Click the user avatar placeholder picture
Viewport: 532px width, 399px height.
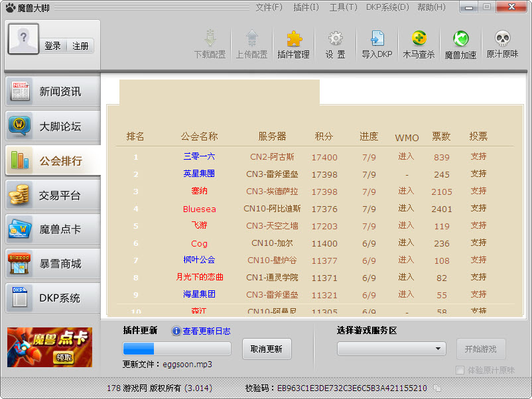pyautogui.click(x=23, y=39)
